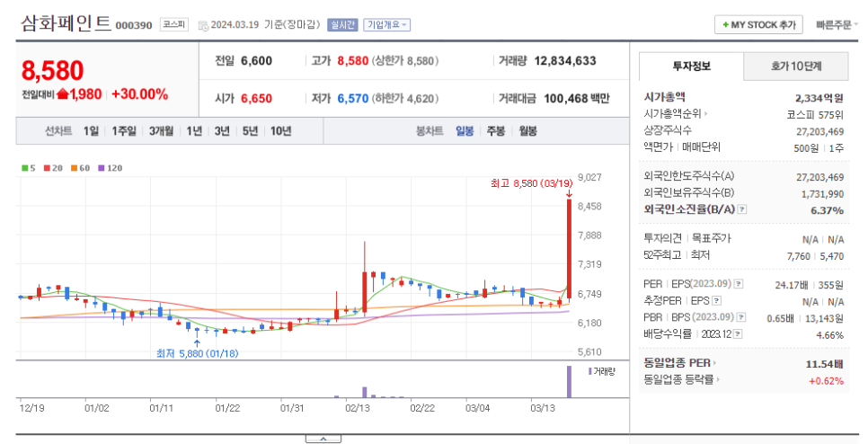Click the purple 120-day moving average legend
The width and height of the screenshot is (868, 444).
pos(111,168)
